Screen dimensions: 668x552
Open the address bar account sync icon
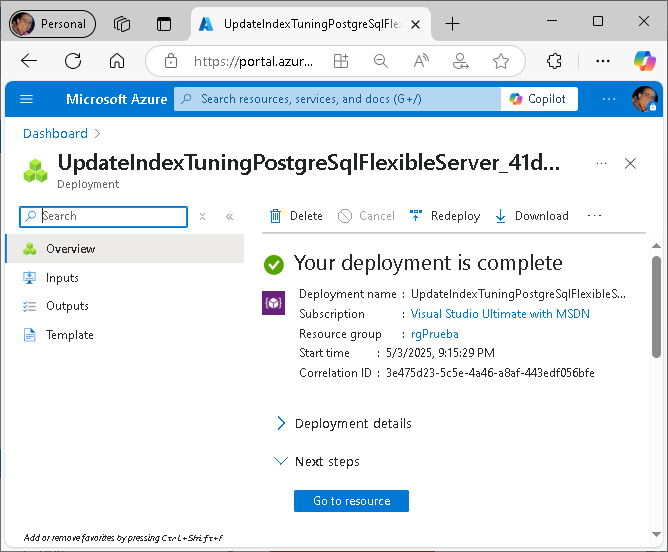(x=461, y=61)
